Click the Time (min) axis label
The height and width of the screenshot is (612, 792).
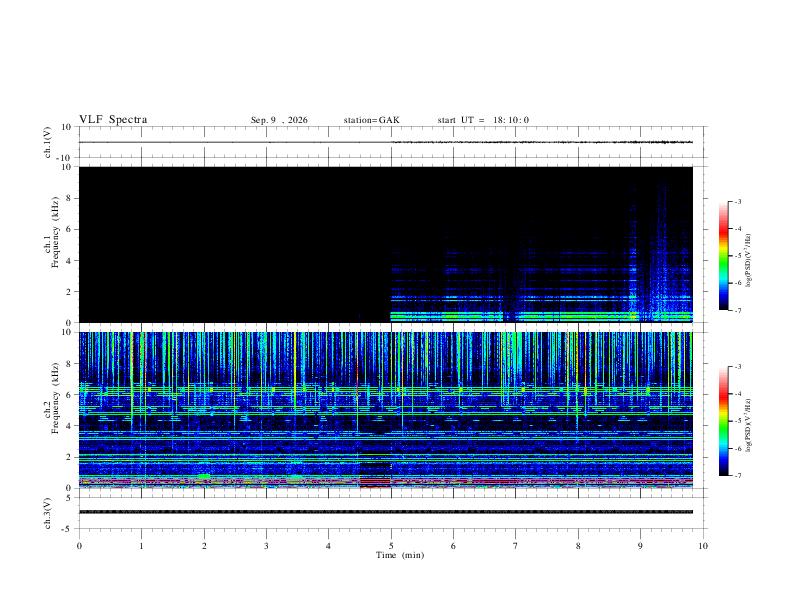click(x=400, y=555)
